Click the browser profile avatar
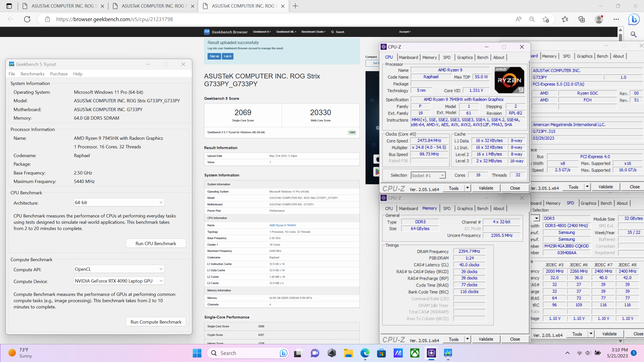644x362 pixels. click(599, 19)
